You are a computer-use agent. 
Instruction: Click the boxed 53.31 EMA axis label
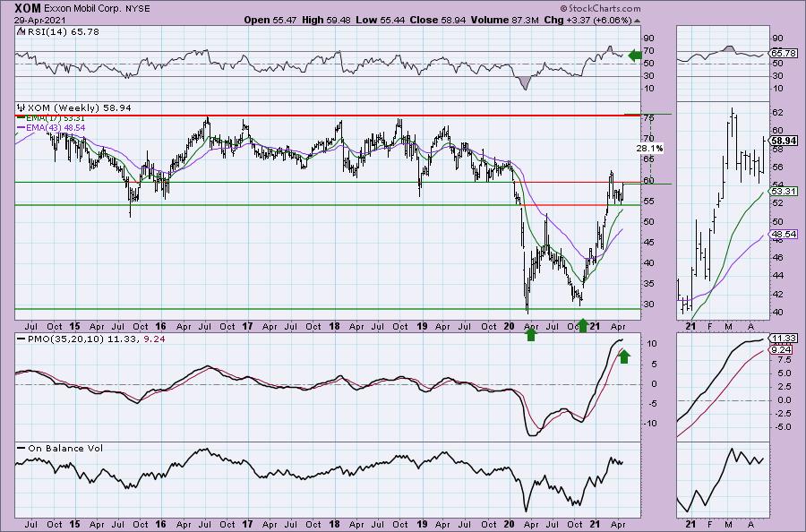784,191
